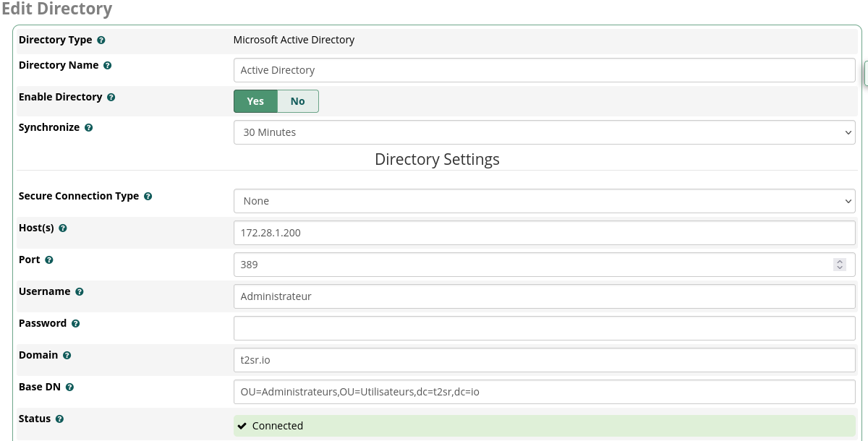Edit the Host(s) field with 172.28.1.200
868x441 pixels.
tap(545, 233)
